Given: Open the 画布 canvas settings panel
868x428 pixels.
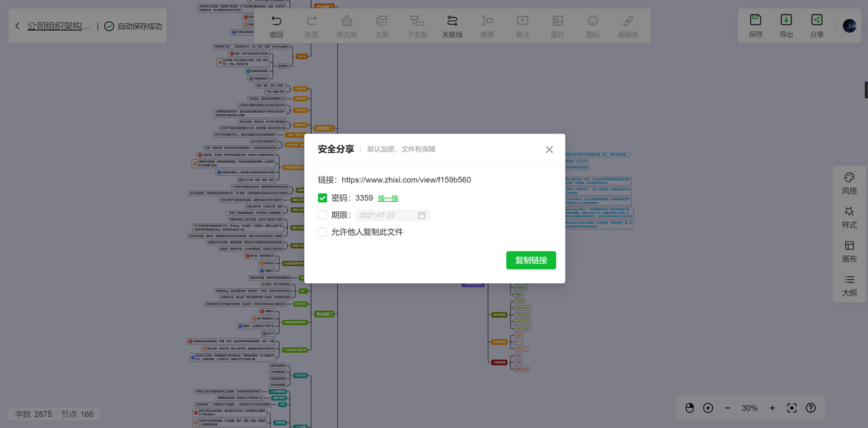Looking at the screenshot, I should (849, 251).
